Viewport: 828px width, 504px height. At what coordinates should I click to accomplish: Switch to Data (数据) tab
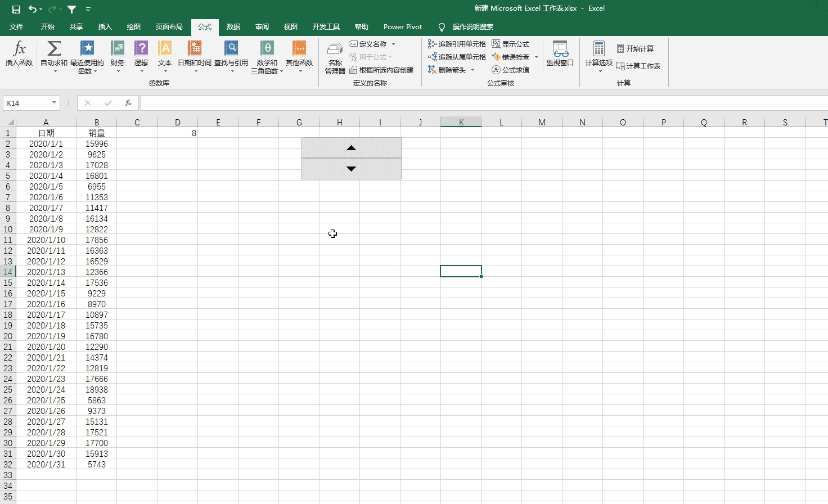click(x=233, y=26)
